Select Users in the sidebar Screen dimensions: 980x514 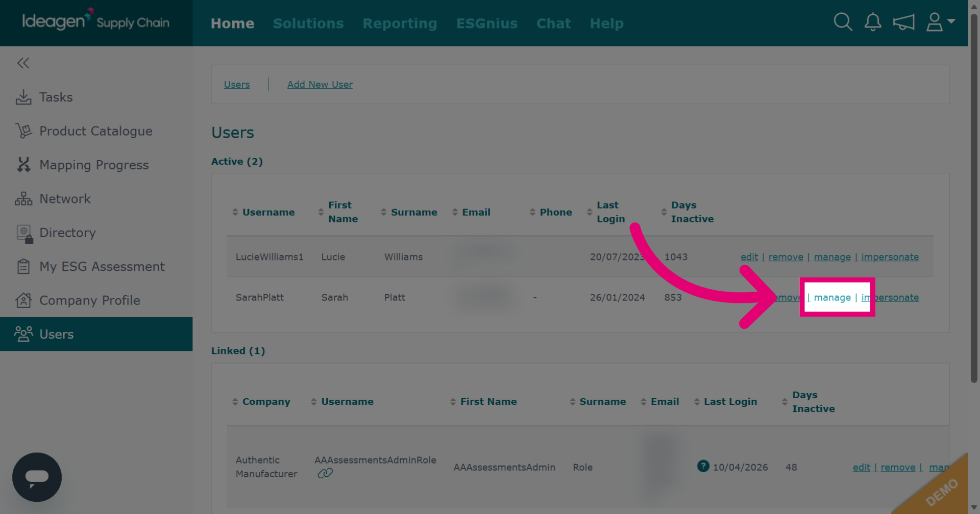coord(96,334)
